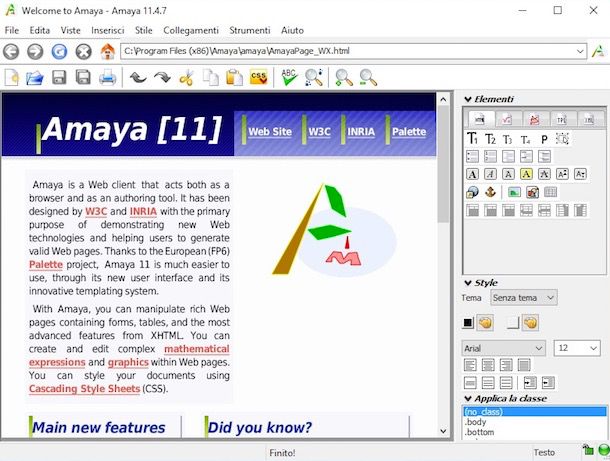
Task: Pick text color with first hand icon
Action: (485, 323)
